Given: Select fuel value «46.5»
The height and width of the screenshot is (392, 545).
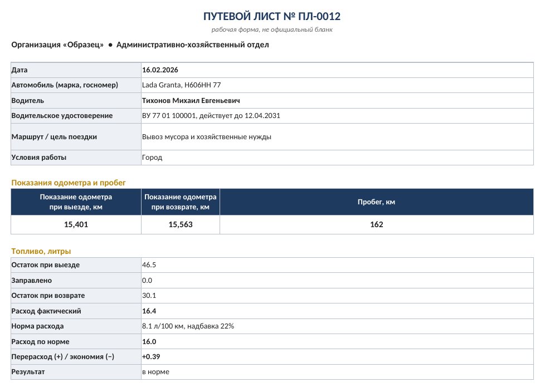Looking at the screenshot, I should 149,265.
